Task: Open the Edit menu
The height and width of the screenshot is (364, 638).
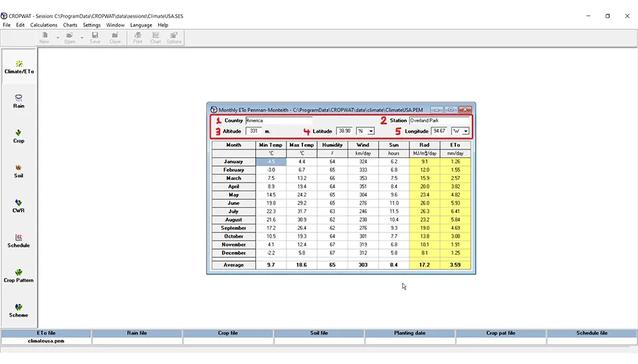Action: point(21,25)
